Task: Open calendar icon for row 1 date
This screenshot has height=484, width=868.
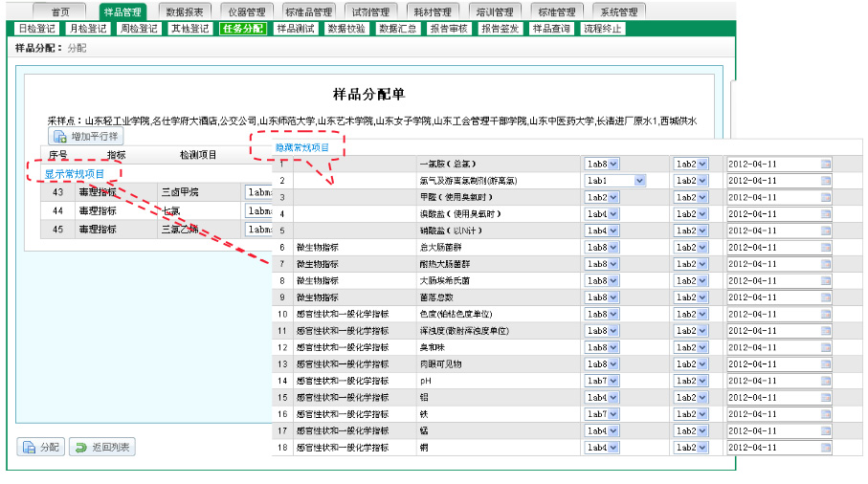Action: (x=826, y=165)
